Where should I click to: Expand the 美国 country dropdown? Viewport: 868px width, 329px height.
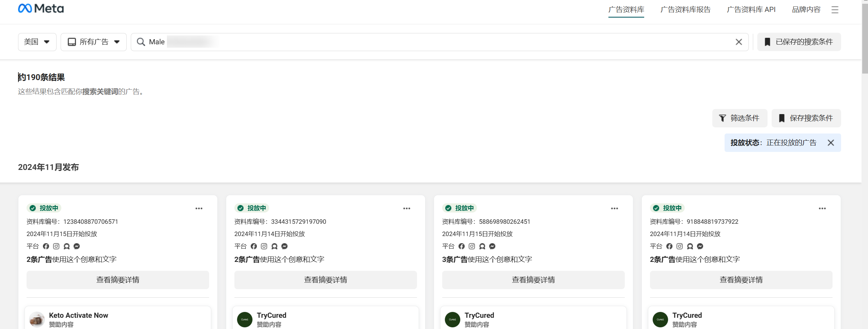pyautogui.click(x=37, y=42)
